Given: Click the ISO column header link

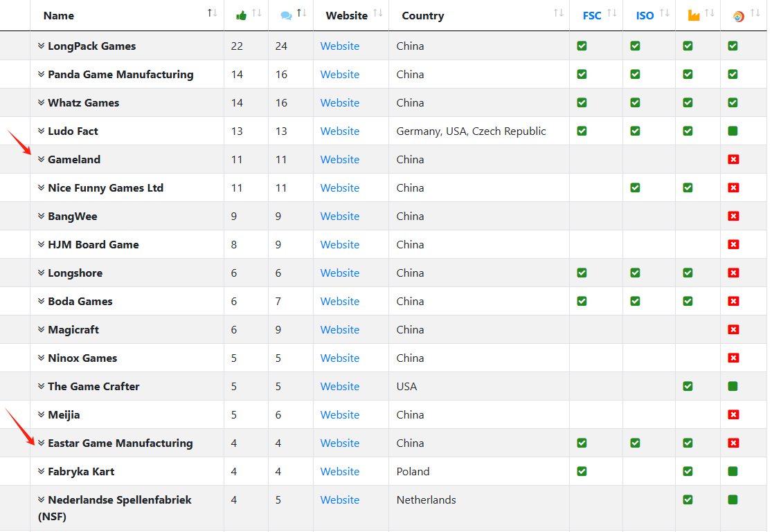Looking at the screenshot, I should (645, 16).
